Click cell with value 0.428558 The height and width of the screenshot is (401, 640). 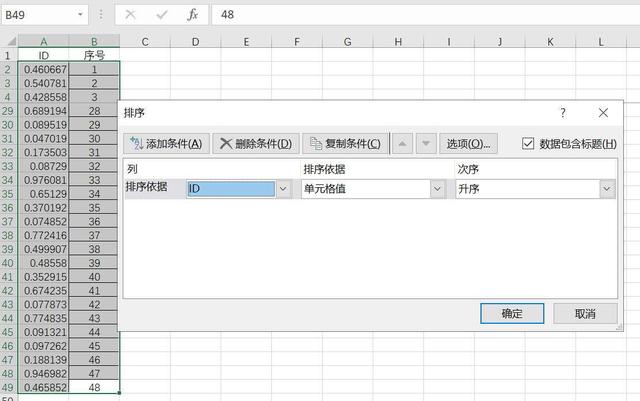(44, 97)
